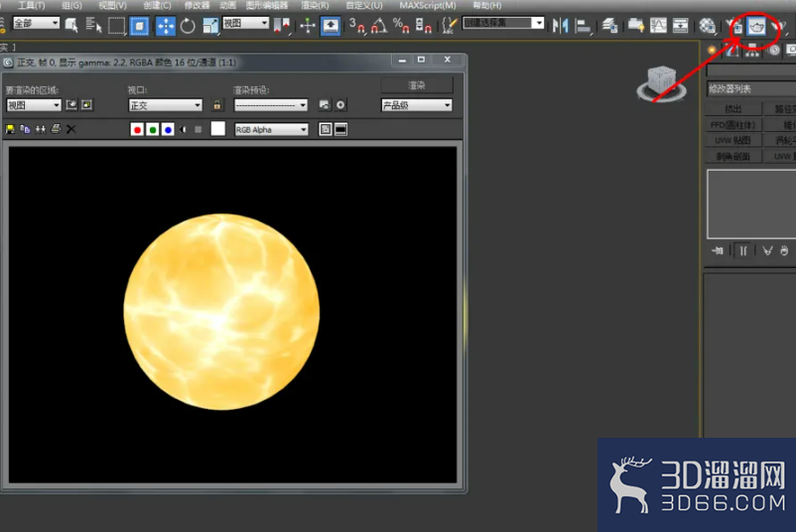Open Render Setup from render window
This screenshot has width=796, height=532.
click(325, 105)
